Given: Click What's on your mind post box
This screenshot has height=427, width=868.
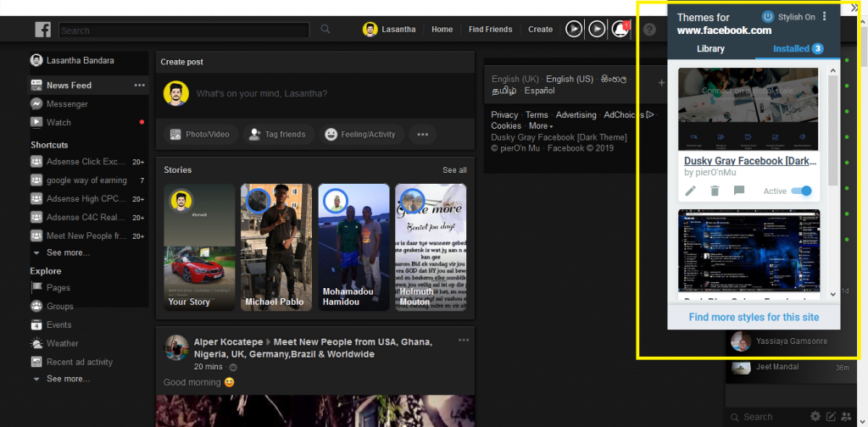Looking at the screenshot, I should point(314,94).
